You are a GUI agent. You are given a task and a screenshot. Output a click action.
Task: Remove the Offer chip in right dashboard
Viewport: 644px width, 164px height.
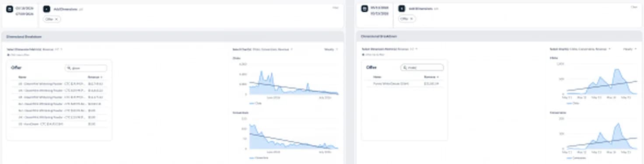[411, 19]
